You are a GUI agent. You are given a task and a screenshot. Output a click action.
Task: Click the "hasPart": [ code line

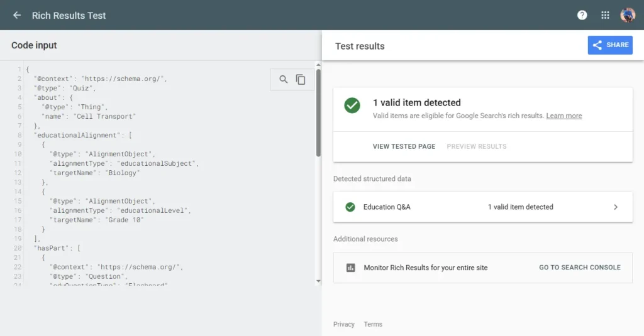57,248
